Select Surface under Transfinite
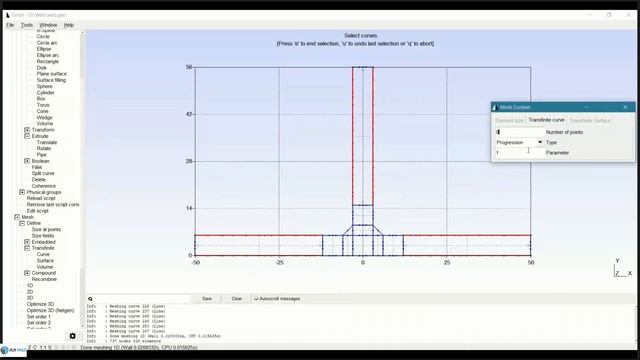The image size is (640, 360). click(x=45, y=260)
